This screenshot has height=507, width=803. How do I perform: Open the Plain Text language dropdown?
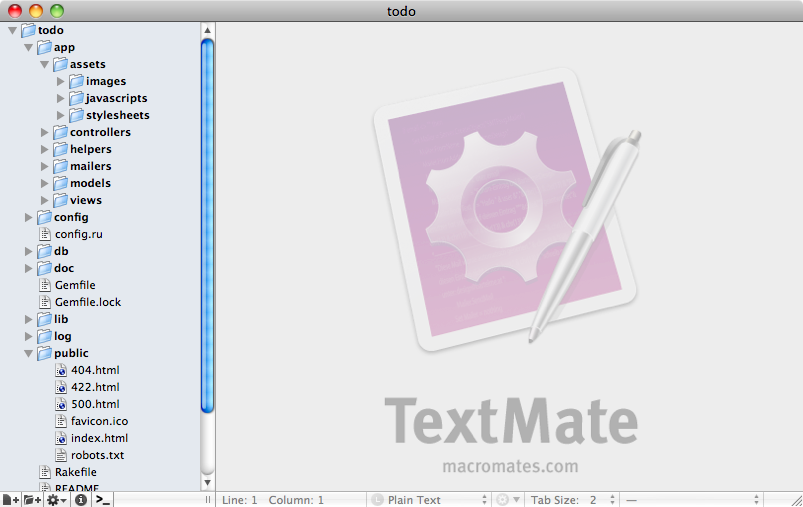point(429,500)
